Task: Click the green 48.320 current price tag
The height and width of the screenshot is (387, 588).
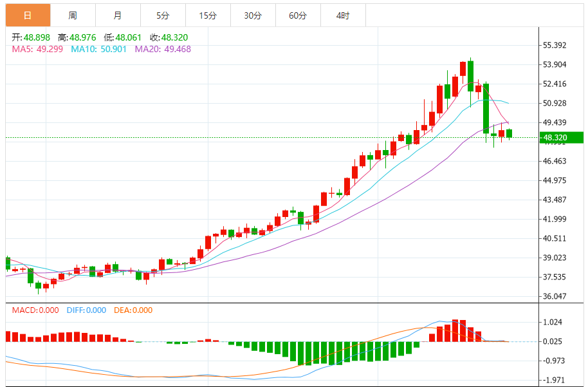Action: [x=562, y=137]
